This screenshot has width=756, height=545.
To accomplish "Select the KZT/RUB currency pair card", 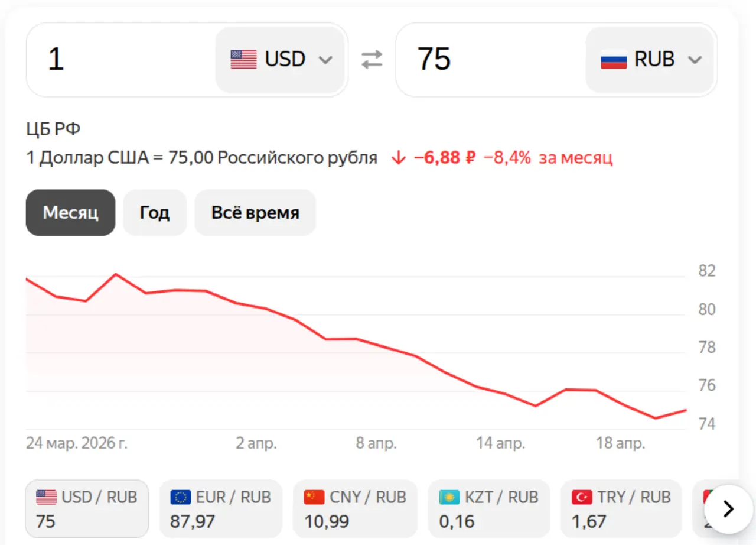I will click(x=488, y=508).
